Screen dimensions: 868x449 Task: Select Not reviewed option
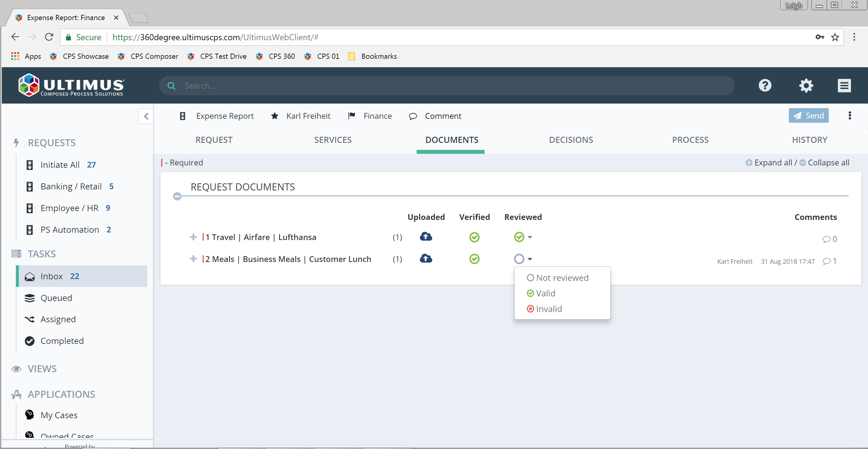coord(557,278)
